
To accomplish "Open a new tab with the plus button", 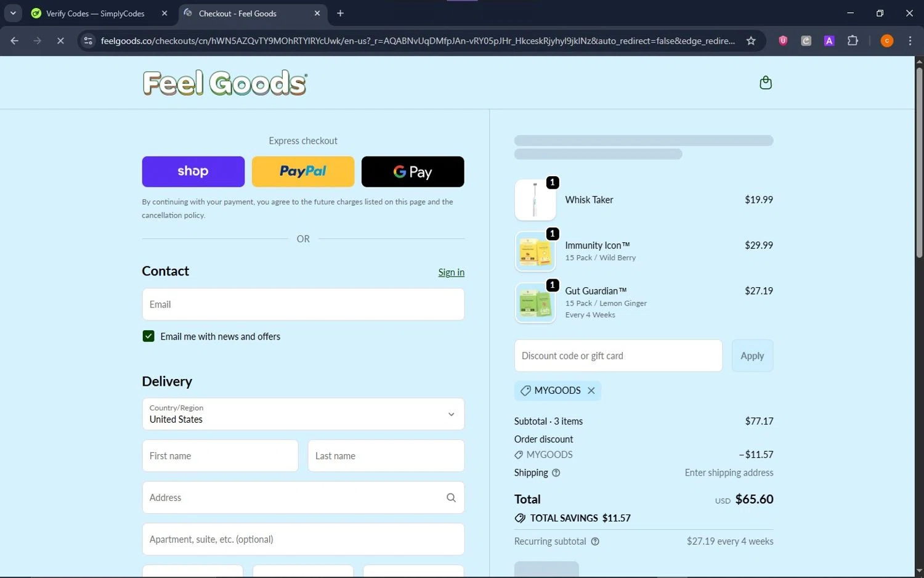I will 340,13.
